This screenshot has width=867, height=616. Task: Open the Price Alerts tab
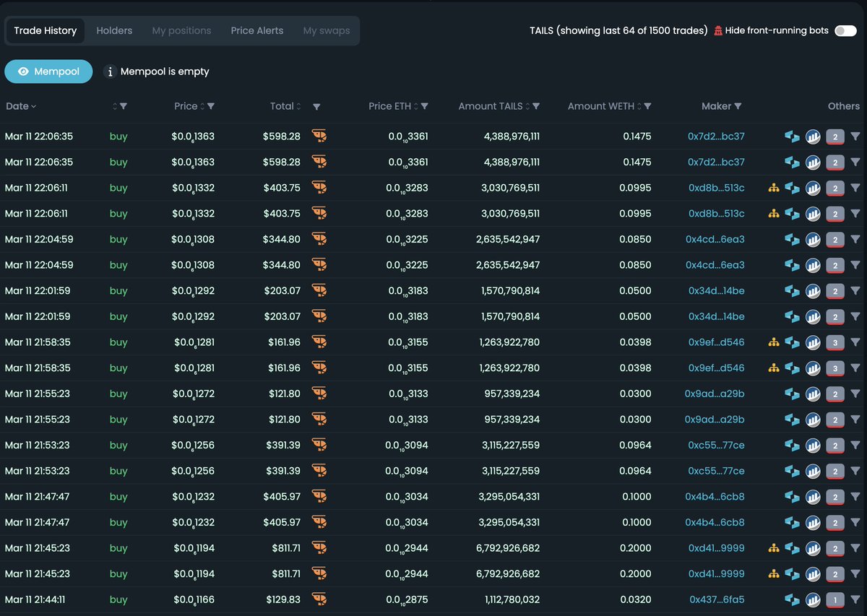click(257, 31)
